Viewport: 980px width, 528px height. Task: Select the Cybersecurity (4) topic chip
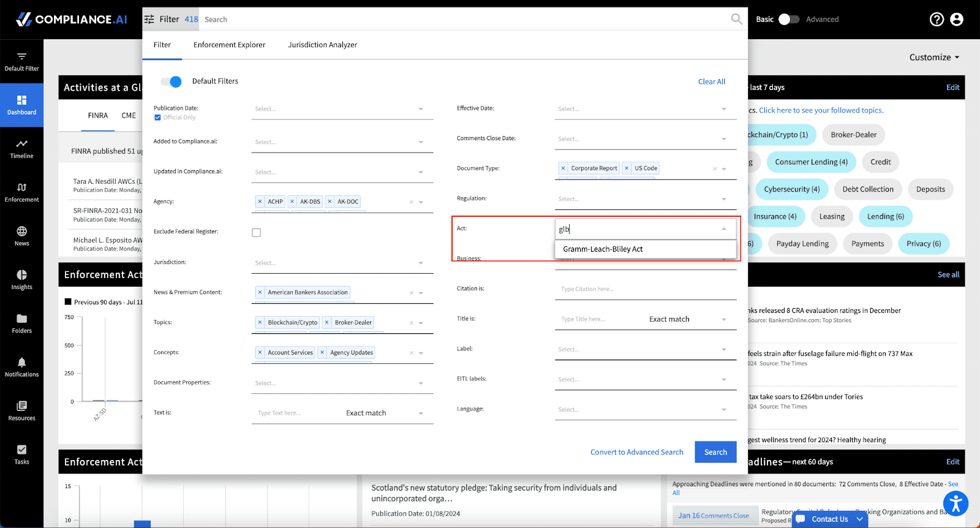792,189
